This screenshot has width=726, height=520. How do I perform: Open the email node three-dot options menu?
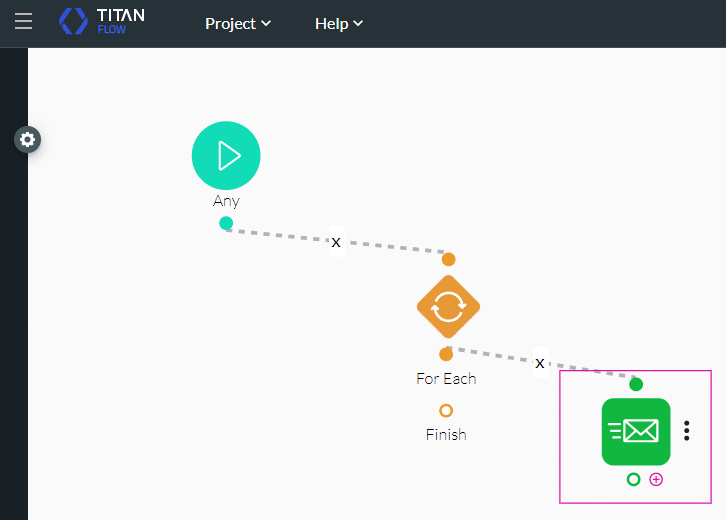(686, 431)
